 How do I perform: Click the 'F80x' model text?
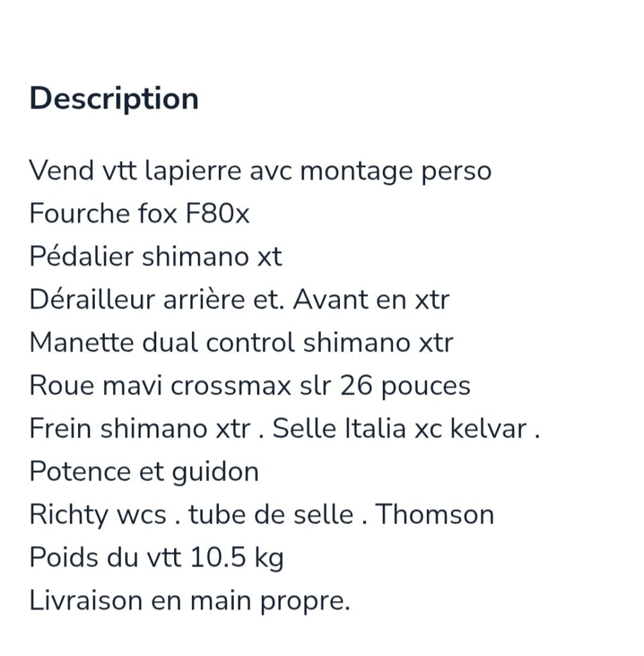tap(217, 214)
